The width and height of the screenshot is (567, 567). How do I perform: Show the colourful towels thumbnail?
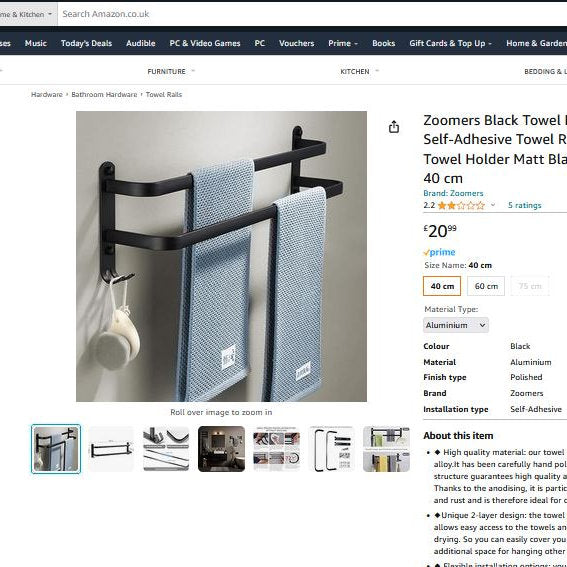[x=386, y=449]
